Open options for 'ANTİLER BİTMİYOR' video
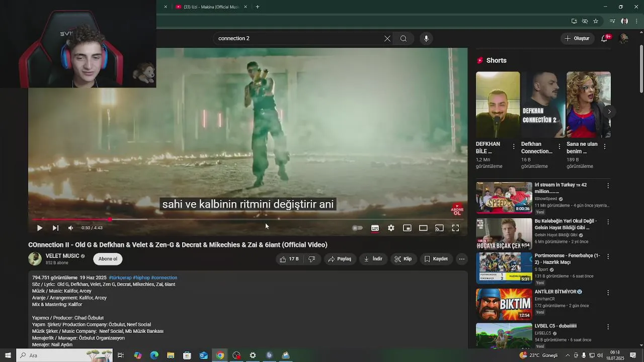 click(x=608, y=293)
